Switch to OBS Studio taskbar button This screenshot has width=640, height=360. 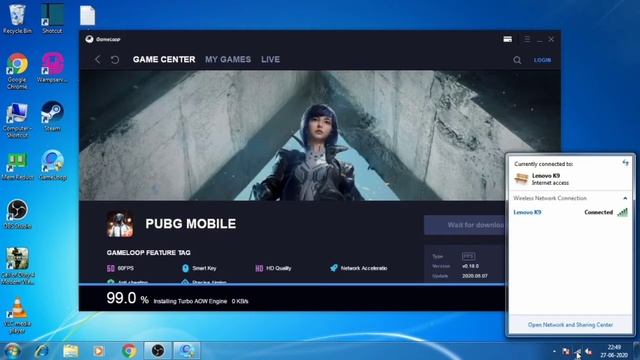coord(158,351)
